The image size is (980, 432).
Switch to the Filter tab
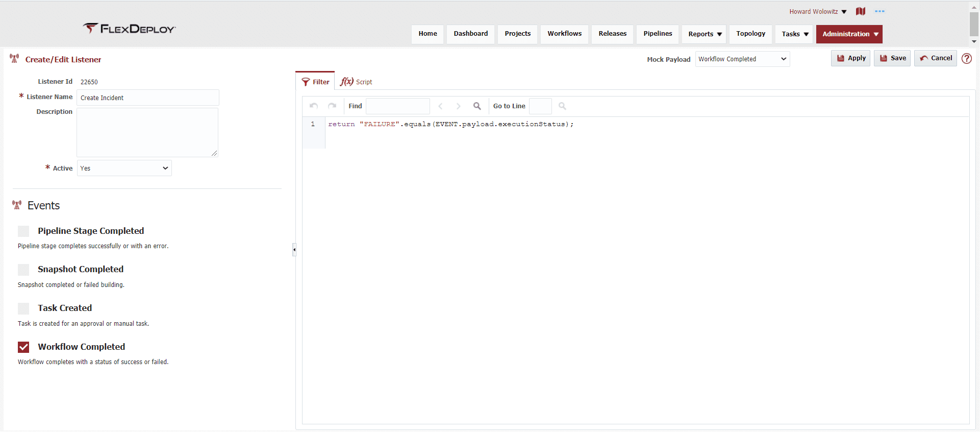(x=315, y=82)
